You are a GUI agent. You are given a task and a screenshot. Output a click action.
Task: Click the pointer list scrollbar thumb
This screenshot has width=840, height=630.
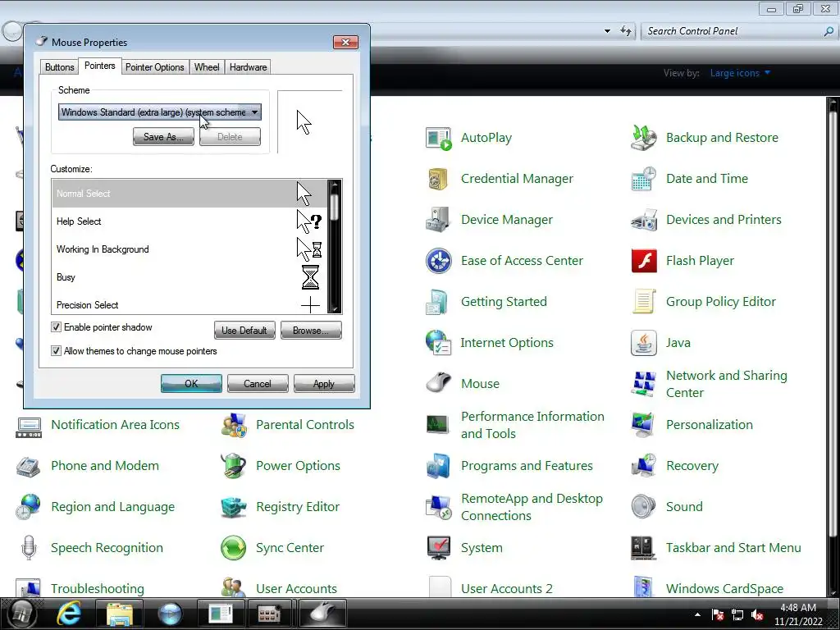tap(335, 207)
